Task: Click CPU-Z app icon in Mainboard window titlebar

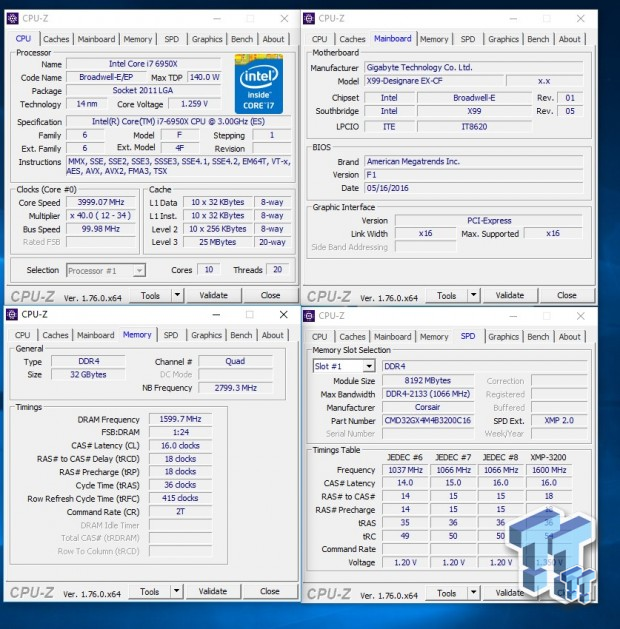Action: [x=309, y=18]
